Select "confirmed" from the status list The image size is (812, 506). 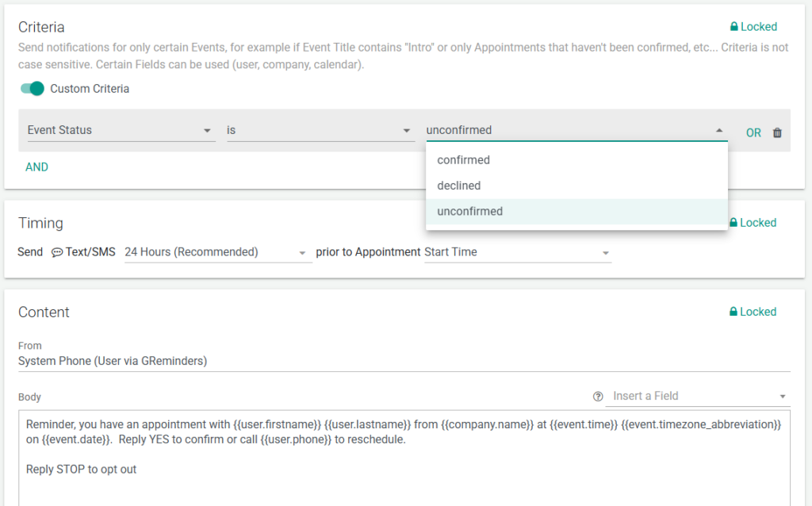464,160
